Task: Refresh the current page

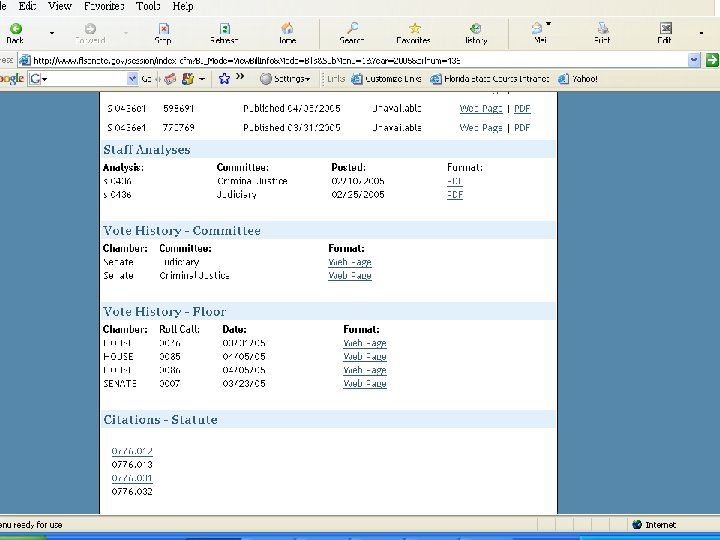Action: 224,32
